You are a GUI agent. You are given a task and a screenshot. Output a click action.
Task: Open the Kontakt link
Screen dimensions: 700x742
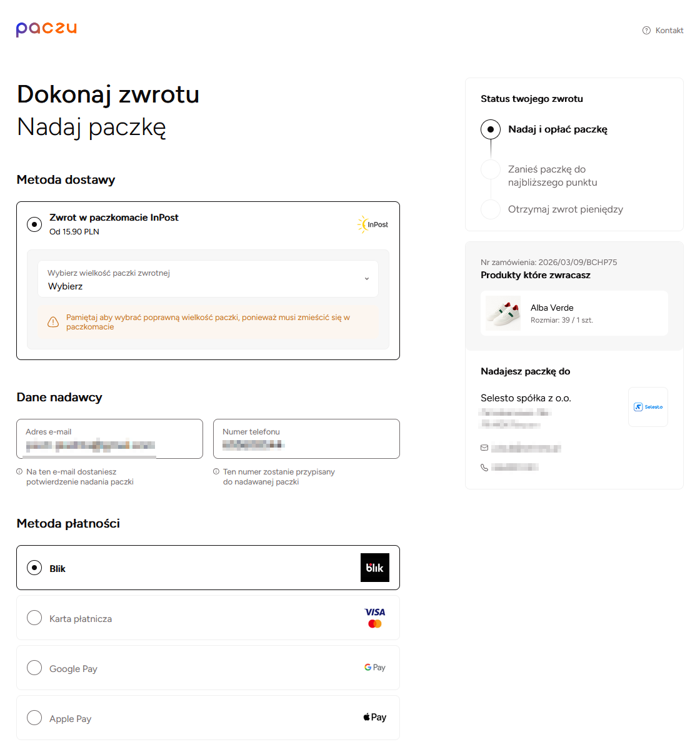point(669,30)
